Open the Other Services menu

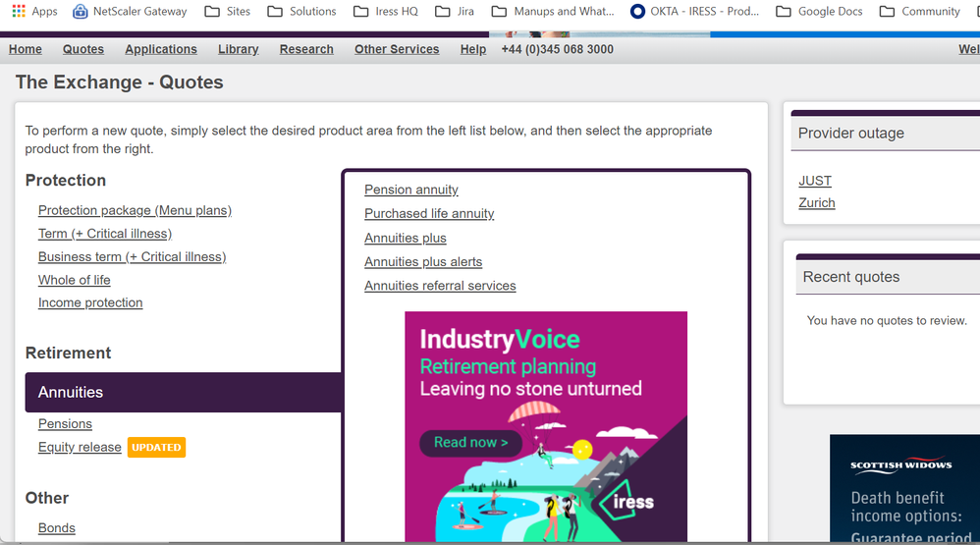397,49
